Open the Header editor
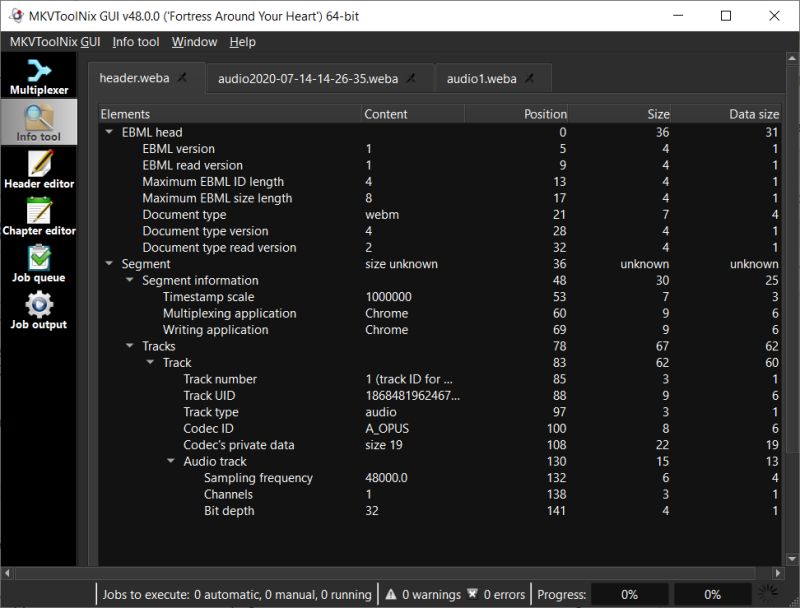800x608 pixels. (x=40, y=168)
